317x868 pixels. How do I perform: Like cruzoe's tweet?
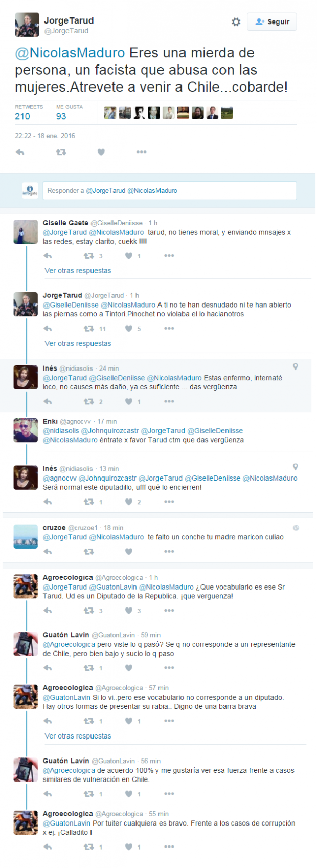click(129, 552)
